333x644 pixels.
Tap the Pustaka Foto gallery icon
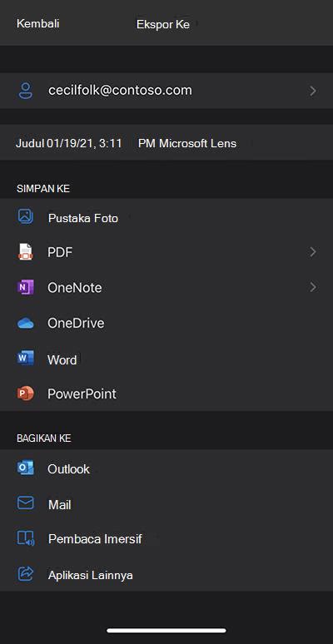pyautogui.click(x=26, y=216)
